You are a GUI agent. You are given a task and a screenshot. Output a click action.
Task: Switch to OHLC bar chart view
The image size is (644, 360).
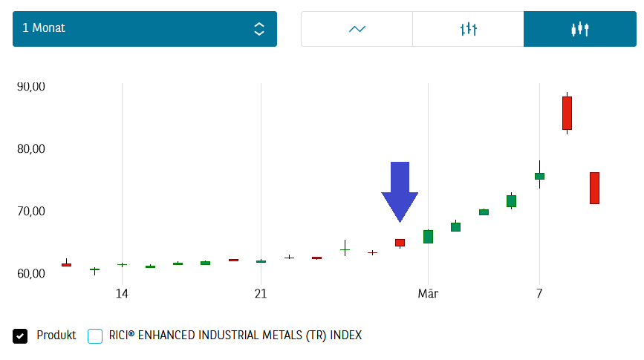[x=468, y=29]
